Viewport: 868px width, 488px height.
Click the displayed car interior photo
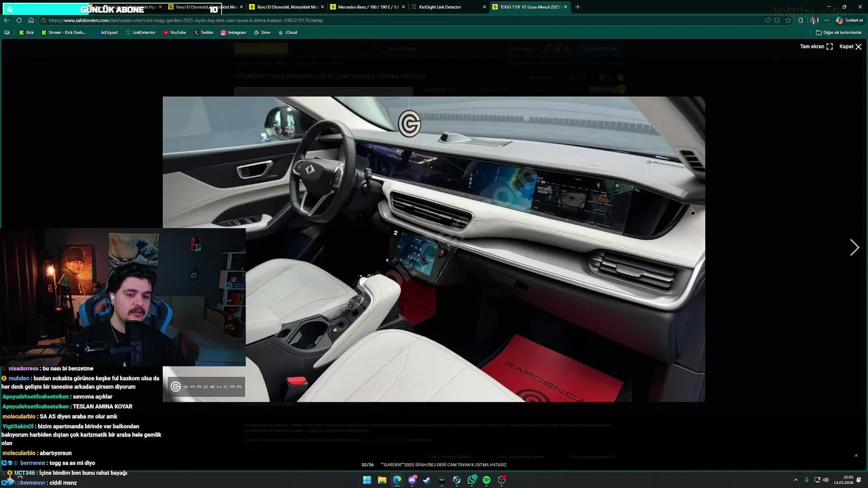click(434, 249)
